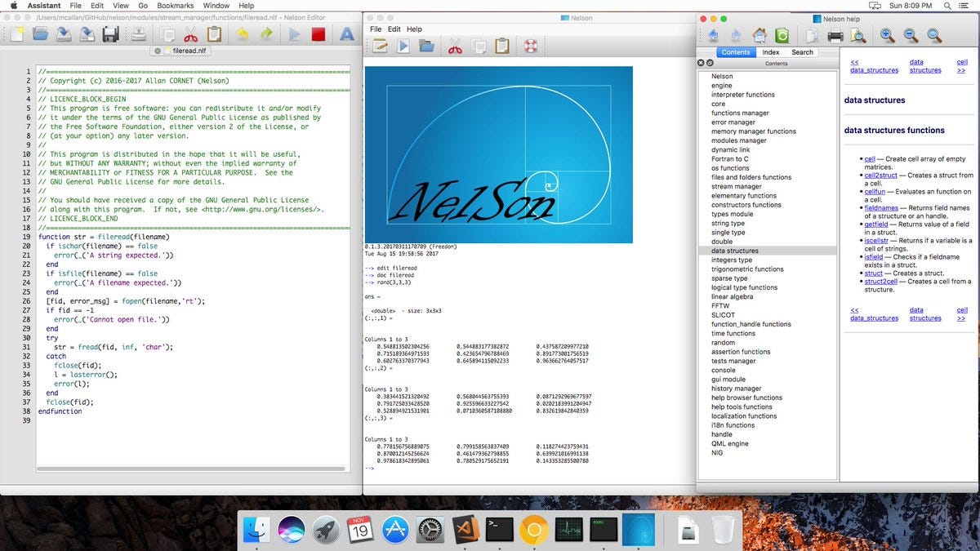Image resolution: width=980 pixels, height=551 pixels.
Task: Switch to the Index tab in help
Action: [771, 51]
